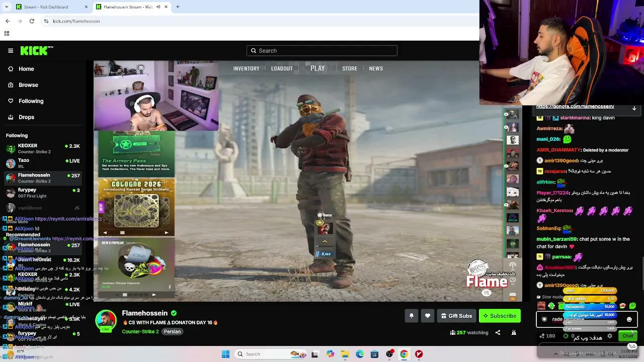This screenshot has height=362, width=644.
Task: Open the Counter-Strike 2 category link
Action: 140,332
